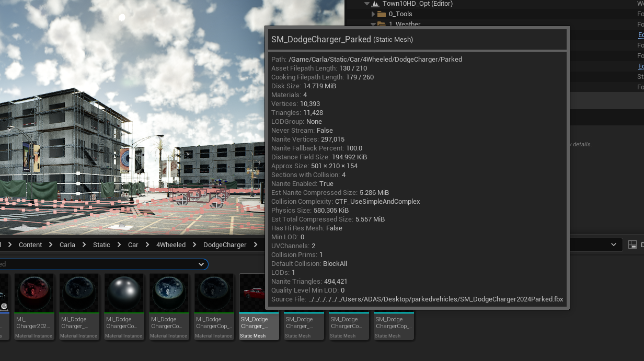Select the second SM_DodgeCharger static mesh tile
Screen dimensions: 644x361
tap(304, 327)
